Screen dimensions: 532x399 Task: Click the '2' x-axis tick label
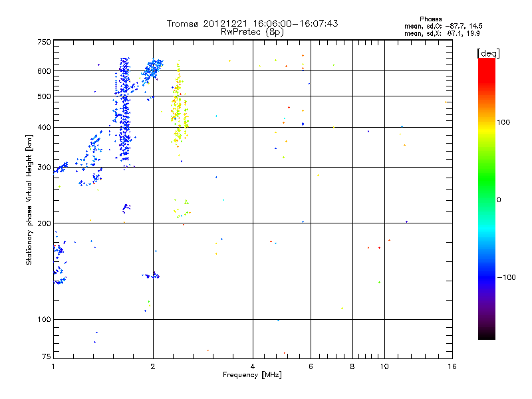coord(153,366)
